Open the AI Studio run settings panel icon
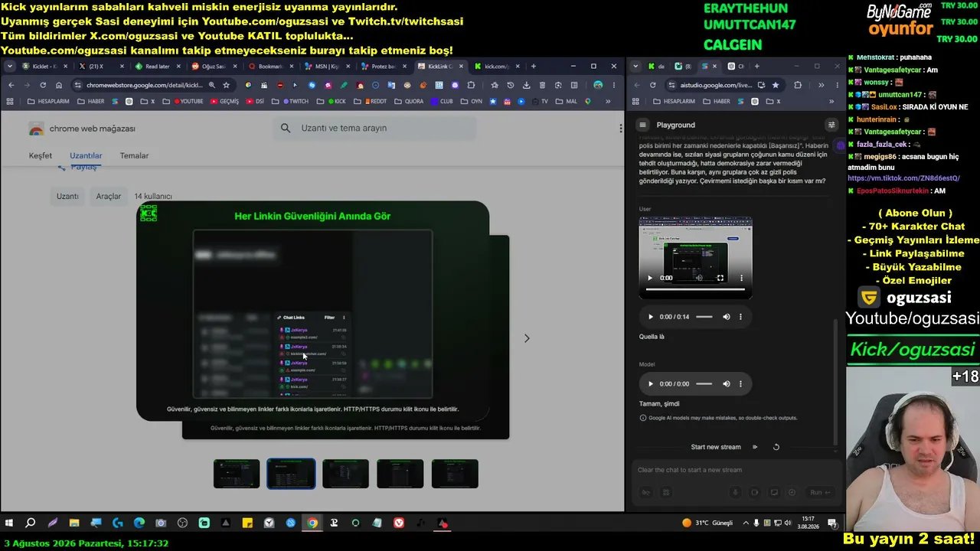Viewport: 980px width, 551px height. pyautogui.click(x=831, y=125)
